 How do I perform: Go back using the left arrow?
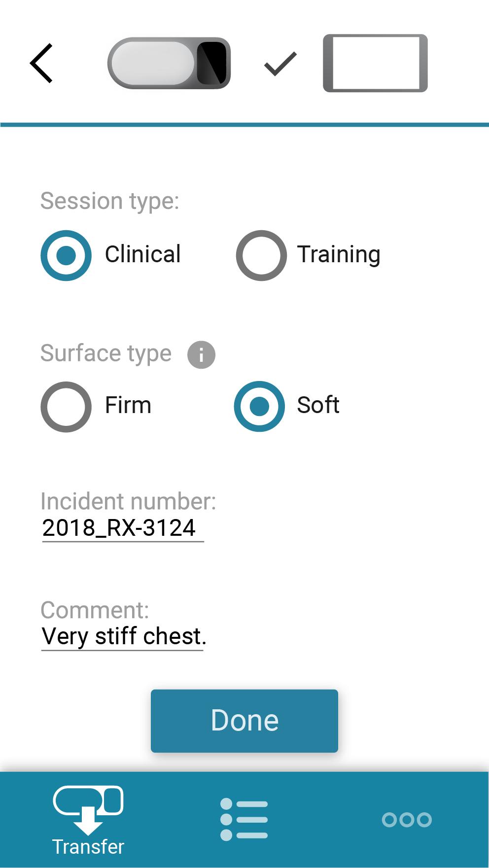click(41, 63)
